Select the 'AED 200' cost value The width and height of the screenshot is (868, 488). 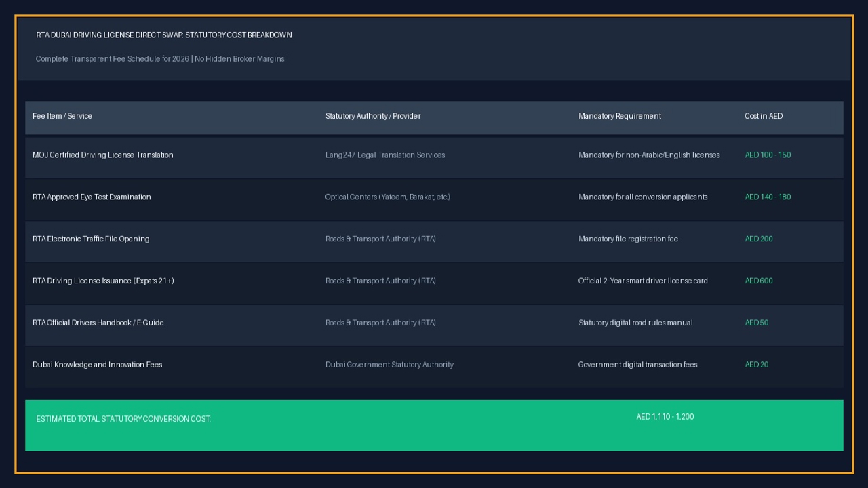coord(759,239)
